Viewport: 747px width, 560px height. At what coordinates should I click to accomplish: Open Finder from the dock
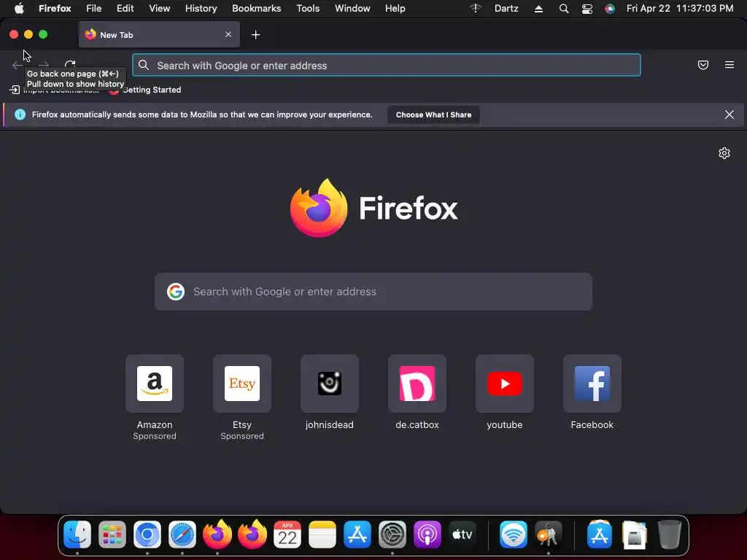(x=77, y=534)
